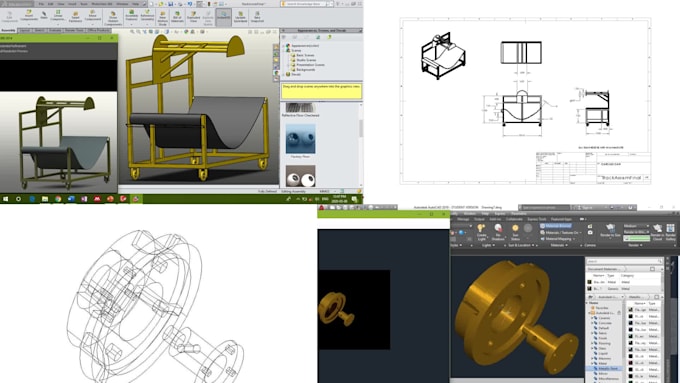Viewport: 680px width, 383px height.
Task: Switch to AutoCAD Express Tools tab
Action: point(537,219)
